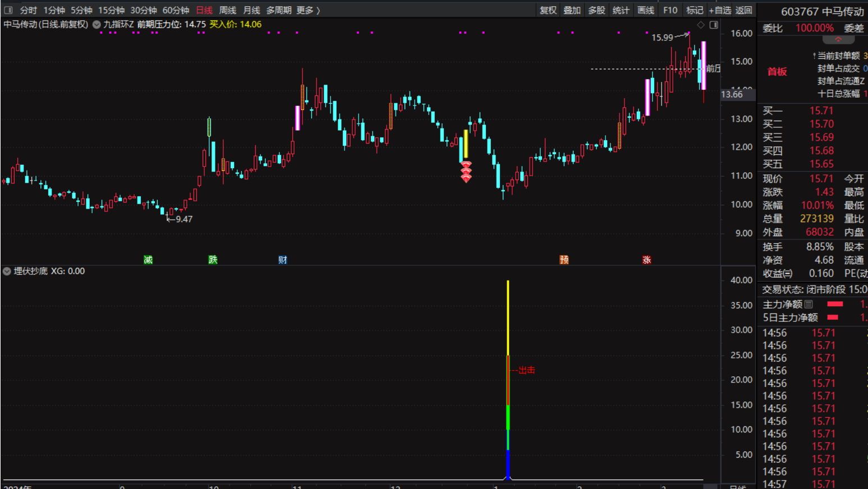Toggle the right panel icon above the chart
The image size is (868, 489).
click(714, 25)
